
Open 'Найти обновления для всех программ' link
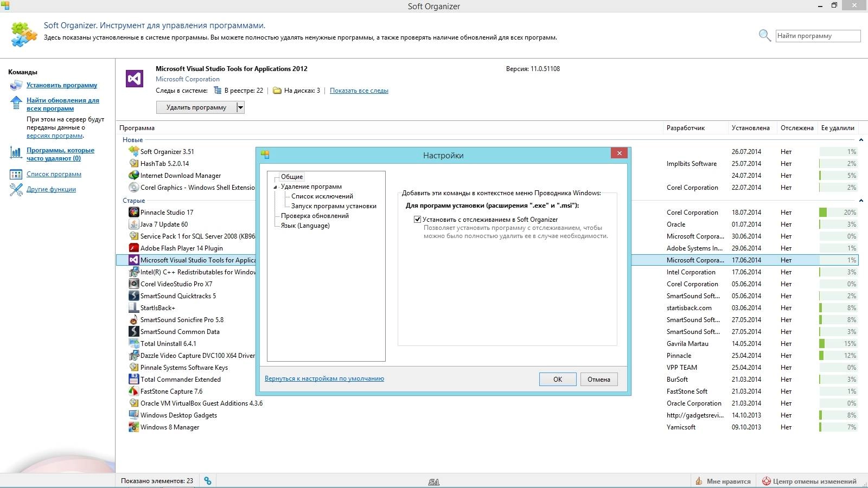coord(63,104)
